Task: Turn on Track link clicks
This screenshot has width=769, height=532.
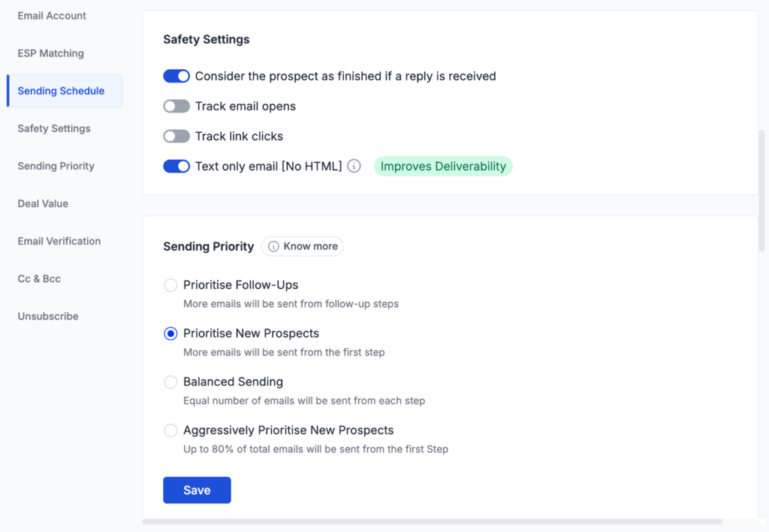Action: click(x=176, y=137)
